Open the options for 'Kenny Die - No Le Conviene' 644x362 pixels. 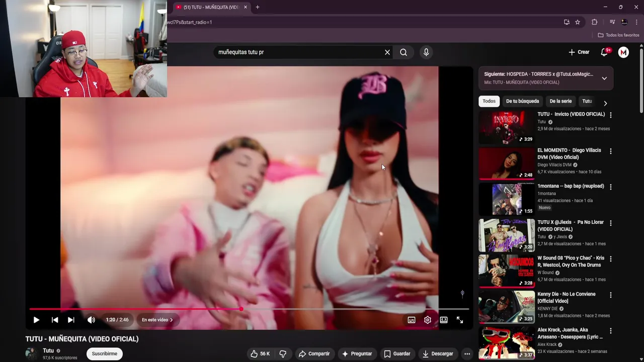pyautogui.click(x=611, y=295)
